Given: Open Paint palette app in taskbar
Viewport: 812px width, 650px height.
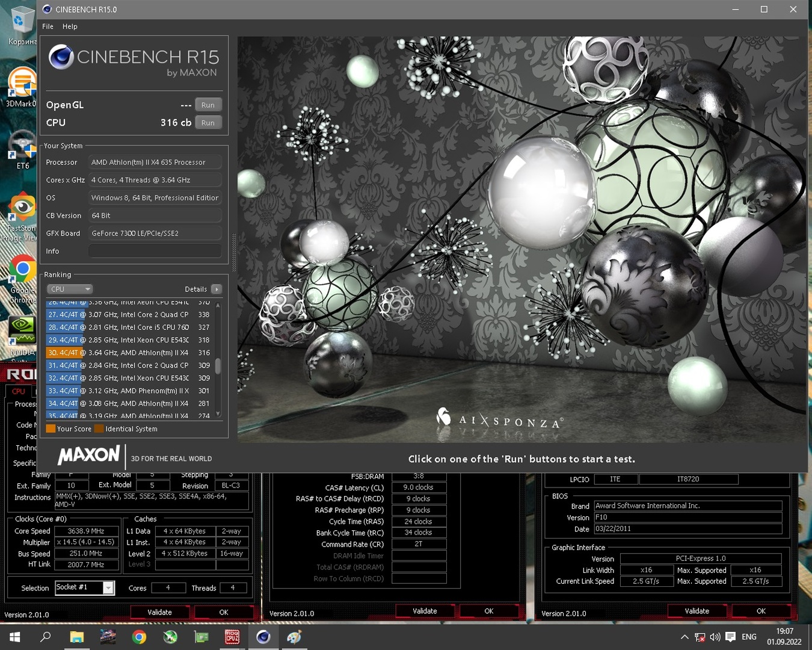Looking at the screenshot, I should [x=295, y=637].
